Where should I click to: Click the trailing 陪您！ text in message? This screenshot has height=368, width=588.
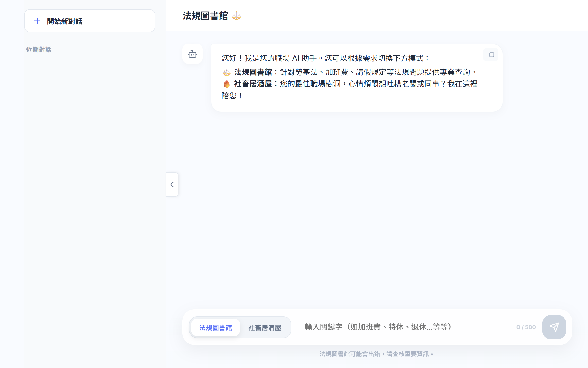(x=232, y=96)
